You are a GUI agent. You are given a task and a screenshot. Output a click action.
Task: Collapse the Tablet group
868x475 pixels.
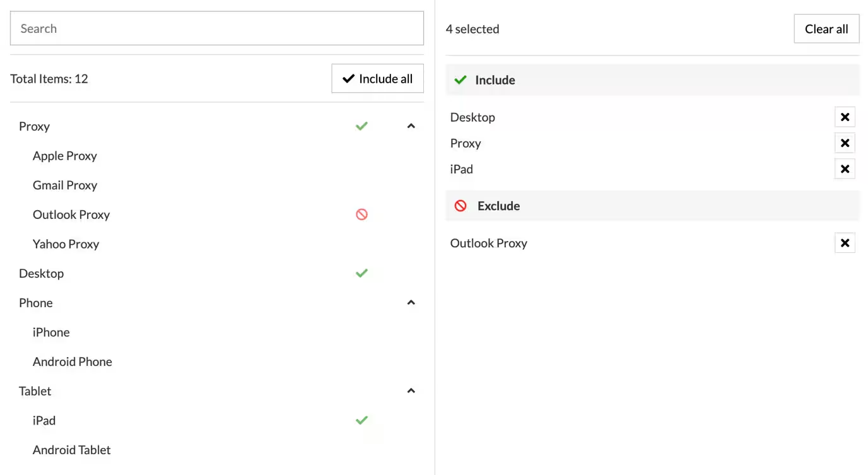[411, 391]
